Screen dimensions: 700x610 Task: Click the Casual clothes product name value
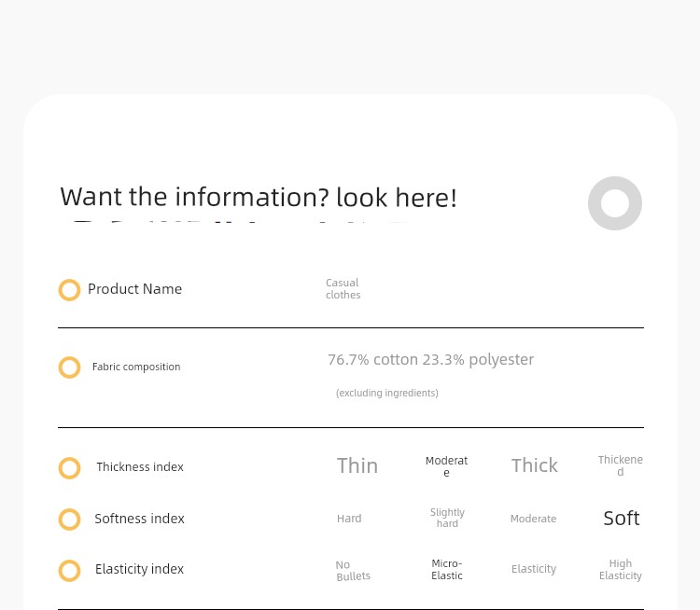click(x=343, y=289)
